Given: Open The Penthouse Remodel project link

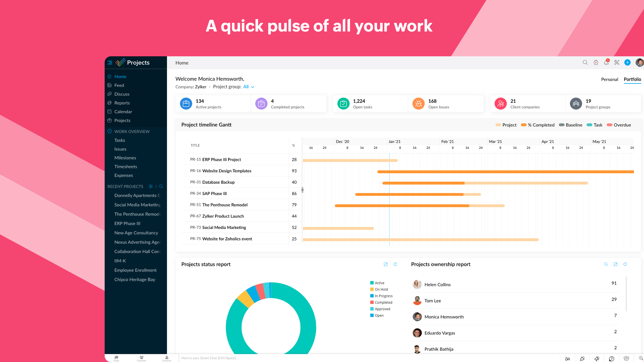Looking at the screenshot, I should tap(137, 214).
